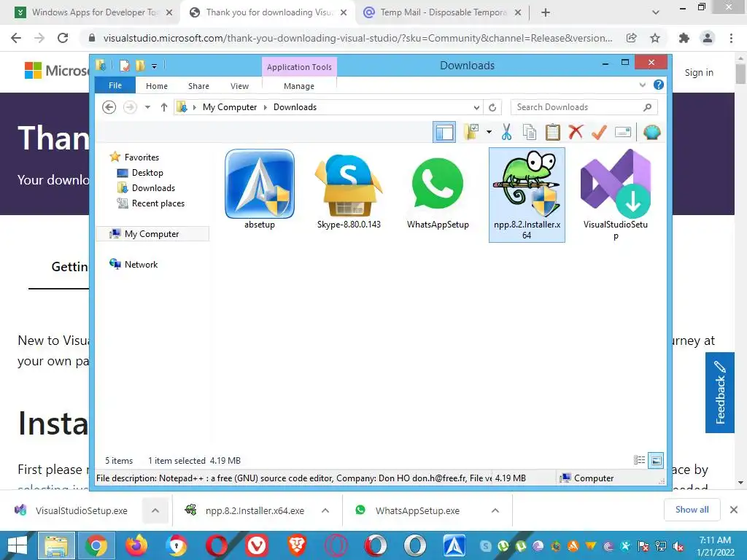Bookmark this page with star icon
The height and width of the screenshot is (560, 747).
pyautogui.click(x=655, y=38)
